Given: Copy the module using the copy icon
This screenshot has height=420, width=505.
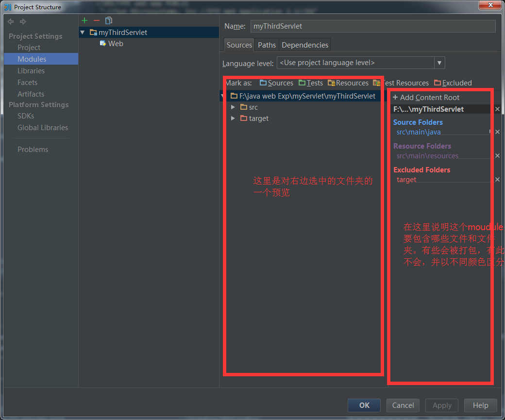Looking at the screenshot, I should (x=108, y=20).
